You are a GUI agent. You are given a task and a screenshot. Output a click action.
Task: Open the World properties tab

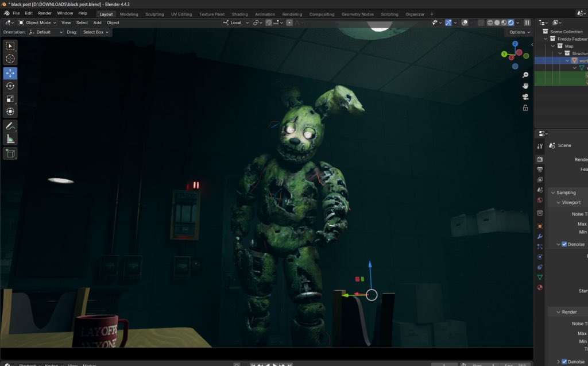[540, 200]
